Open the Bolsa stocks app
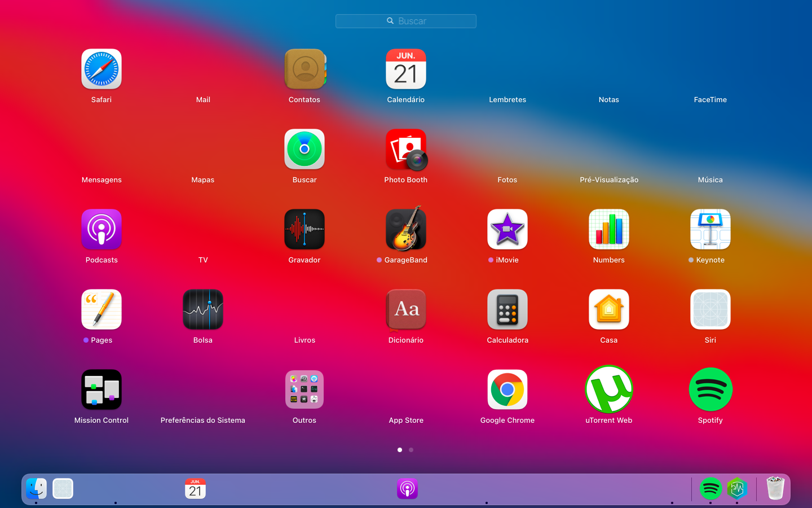This screenshot has height=508, width=812. coord(203,309)
